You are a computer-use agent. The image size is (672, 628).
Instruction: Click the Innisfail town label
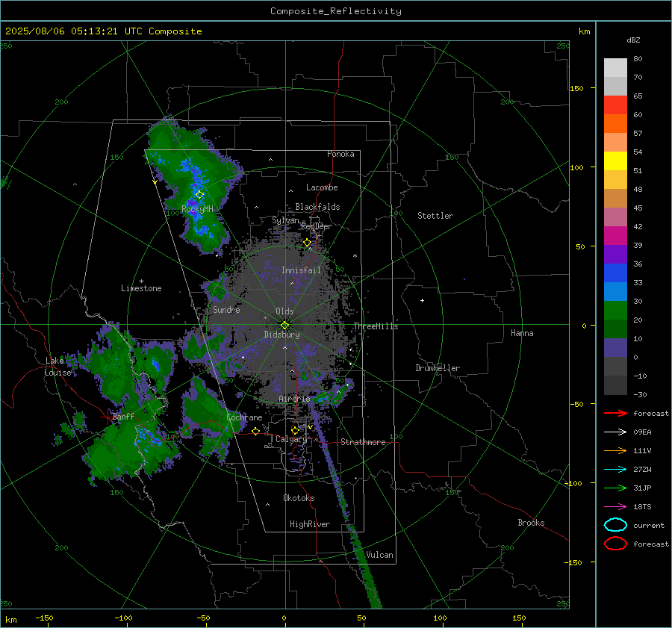[301, 270]
